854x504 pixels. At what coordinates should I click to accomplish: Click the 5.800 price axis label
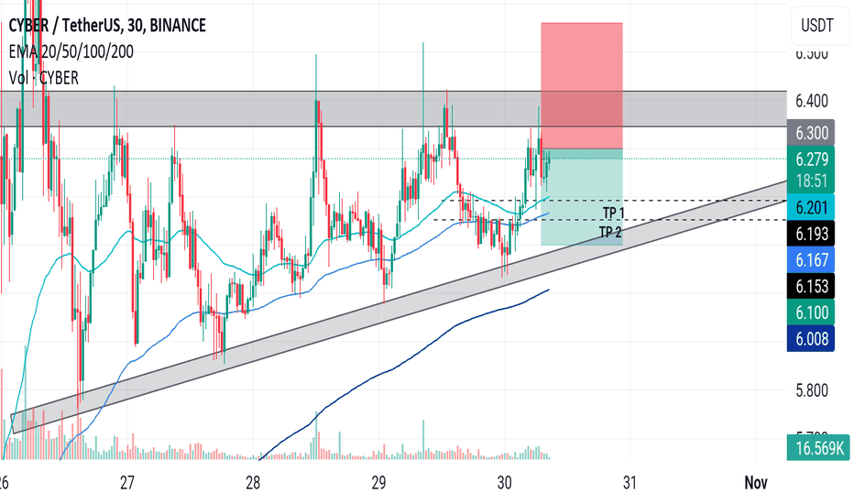[x=812, y=390]
